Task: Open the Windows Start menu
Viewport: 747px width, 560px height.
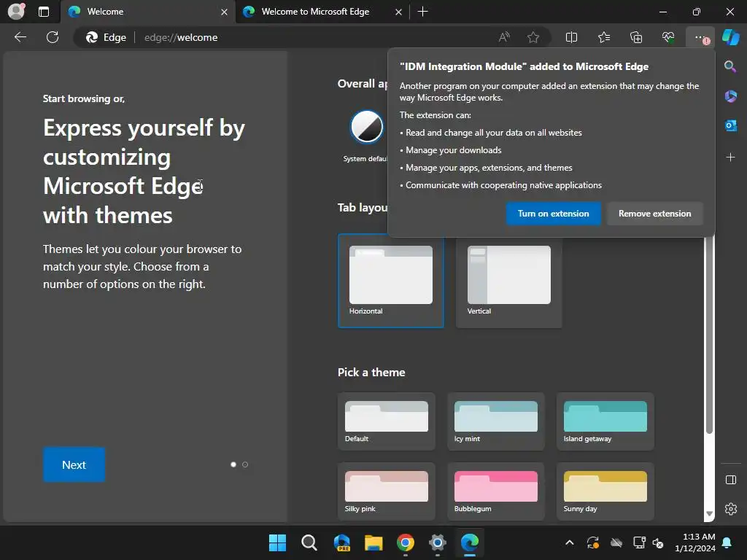Action: tap(277, 542)
